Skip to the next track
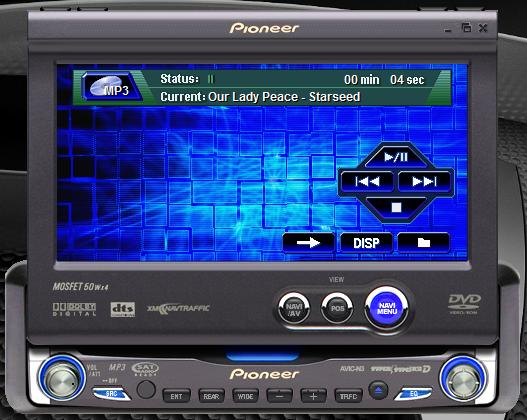Screen dimensions: 527x420 click(424, 182)
